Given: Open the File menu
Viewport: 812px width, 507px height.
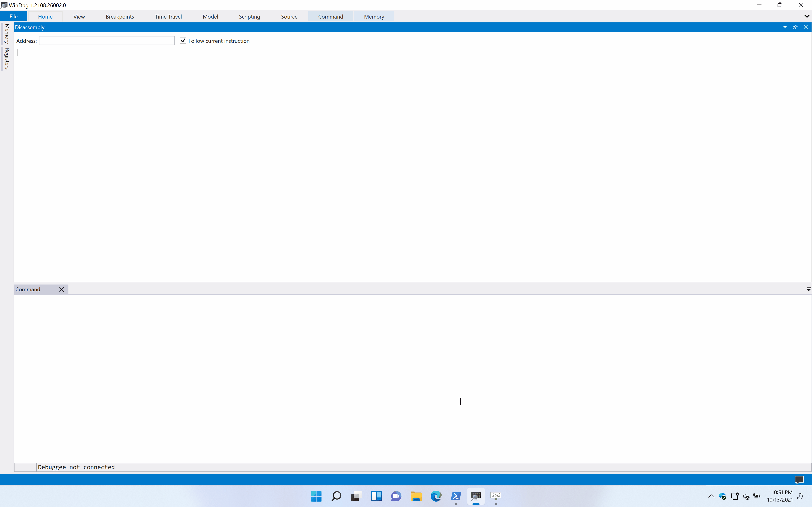Looking at the screenshot, I should pos(13,17).
